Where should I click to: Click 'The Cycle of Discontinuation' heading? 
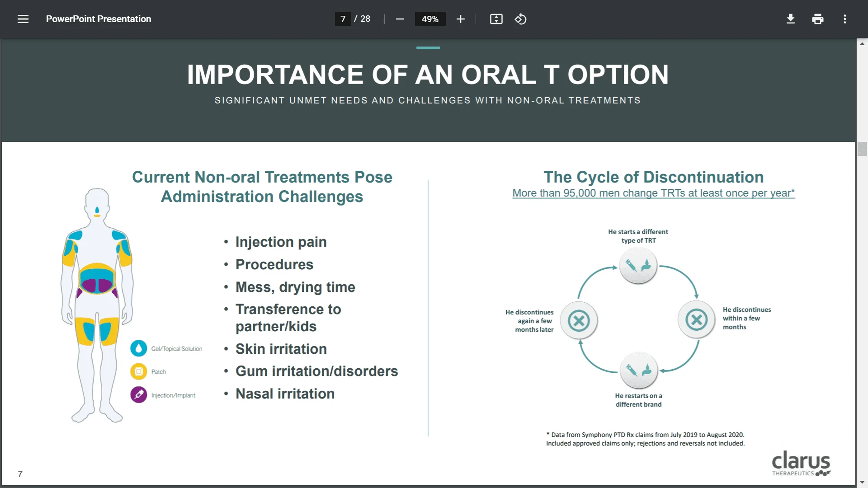653,177
